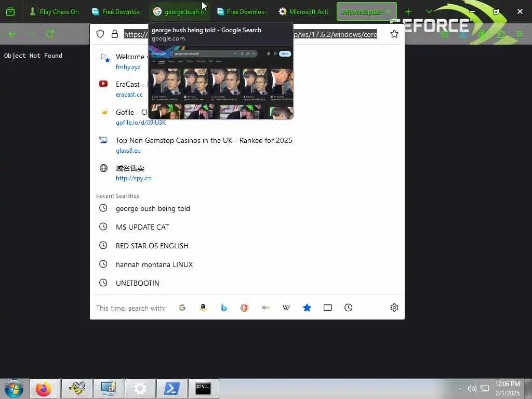Switch to the Microsoft Acti tab

point(303,12)
